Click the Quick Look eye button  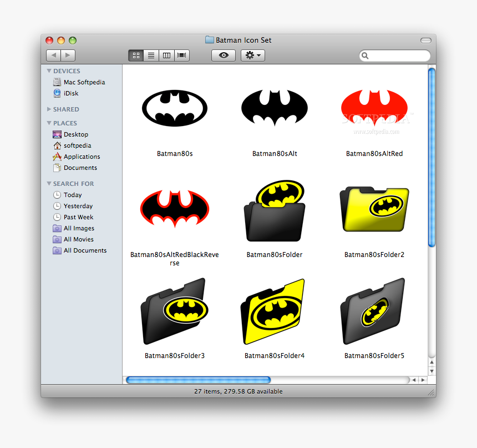click(224, 56)
